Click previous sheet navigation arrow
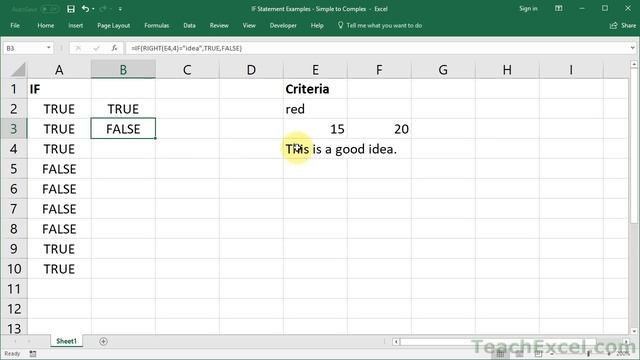 15,341
